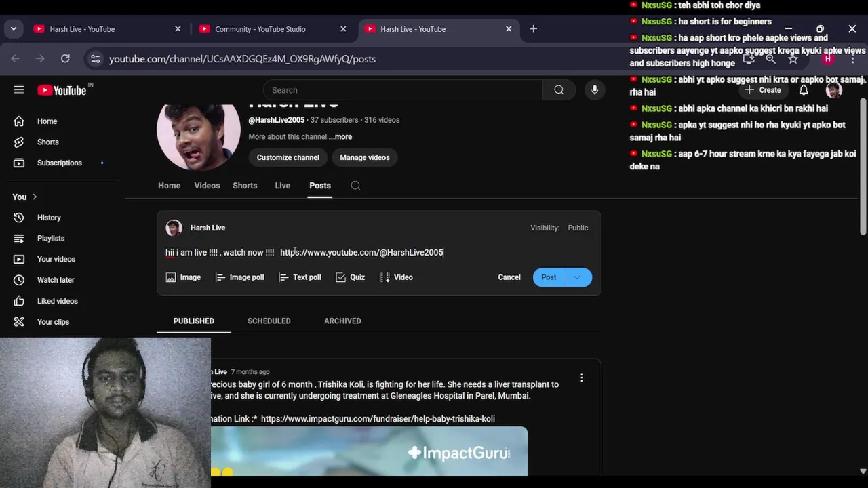Open the notifications bell

804,90
